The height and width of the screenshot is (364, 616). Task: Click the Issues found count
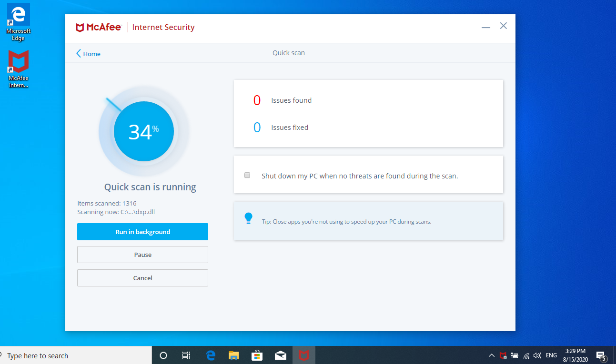257,100
